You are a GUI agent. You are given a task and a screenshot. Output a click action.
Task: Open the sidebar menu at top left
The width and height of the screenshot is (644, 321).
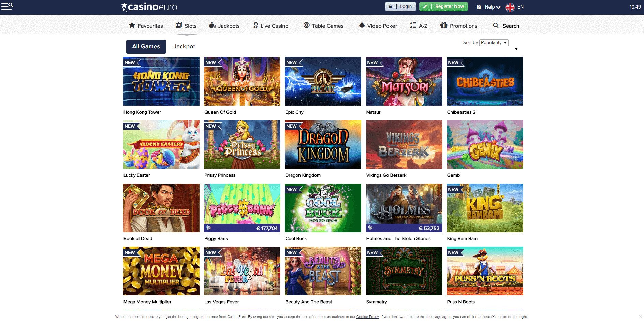[6, 6]
